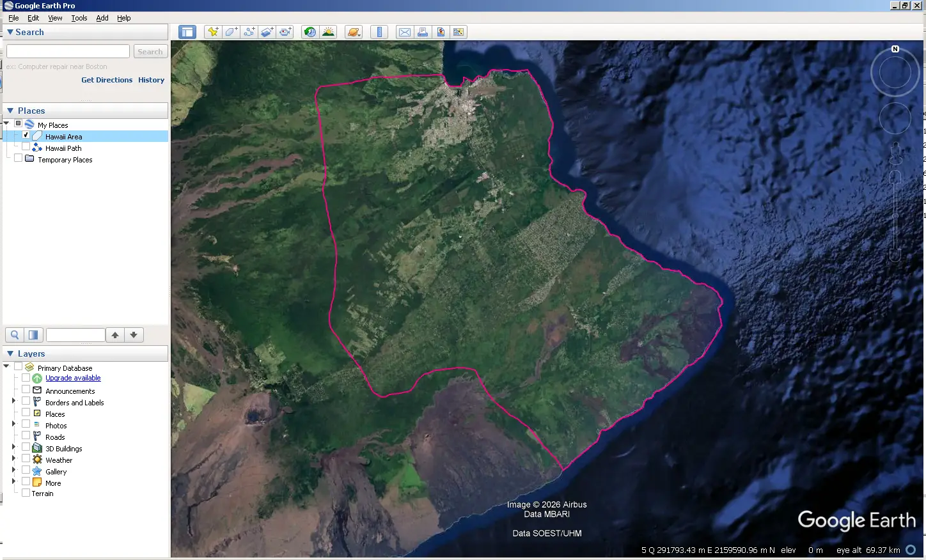Enable the Terrain layer checkbox
Image resolution: width=926 pixels, height=560 pixels.
click(26, 493)
